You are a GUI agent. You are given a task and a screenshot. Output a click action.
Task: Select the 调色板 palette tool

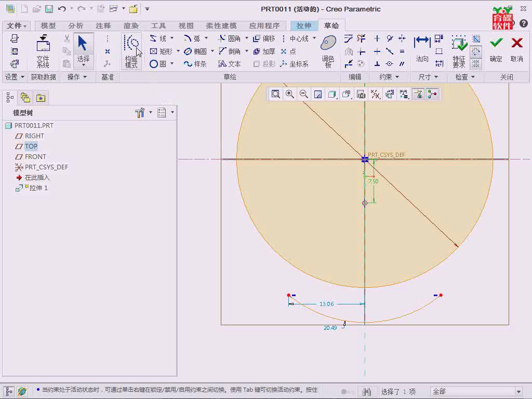tap(328, 51)
